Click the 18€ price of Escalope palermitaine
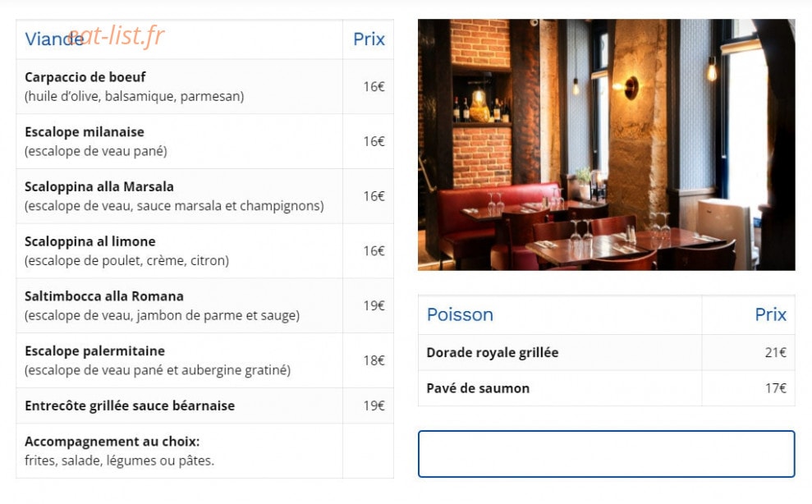The height and width of the screenshot is (504, 812). [374, 360]
